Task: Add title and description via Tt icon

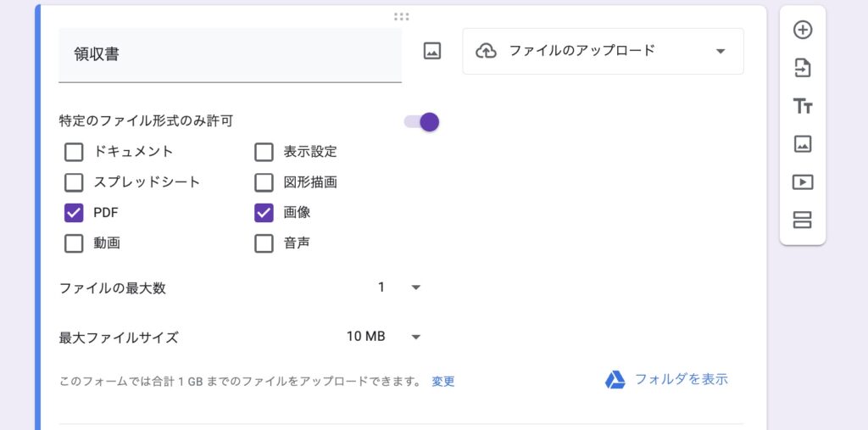Action: [802, 106]
